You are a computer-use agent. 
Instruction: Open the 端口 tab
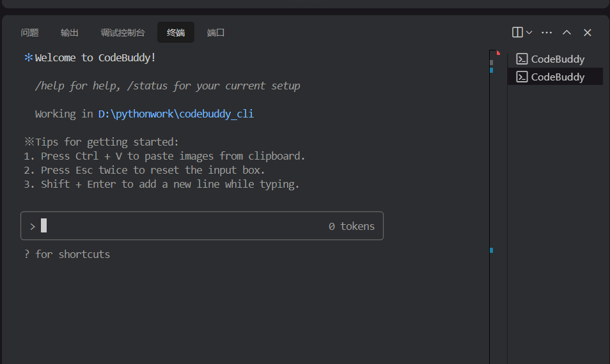tap(215, 33)
